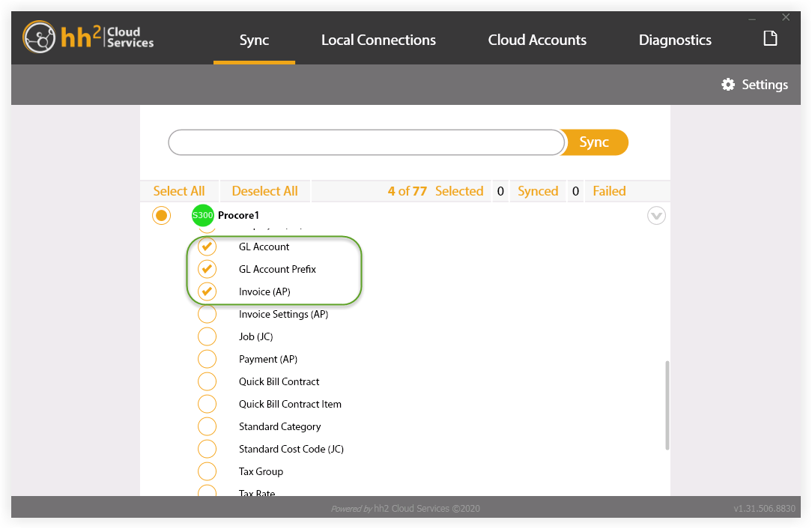Open the Diagnostics tab
Viewport: 812px width, 529px height.
(x=675, y=40)
